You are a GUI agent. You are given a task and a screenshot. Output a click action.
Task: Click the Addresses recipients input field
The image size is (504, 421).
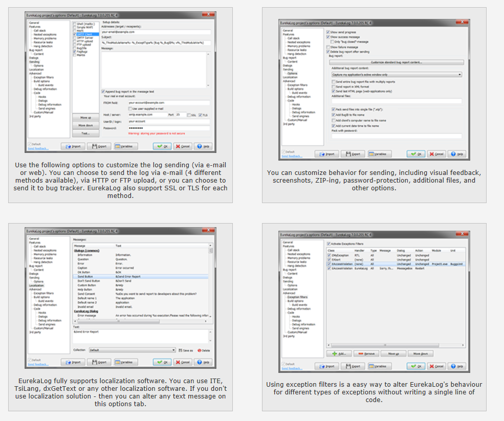pos(156,32)
